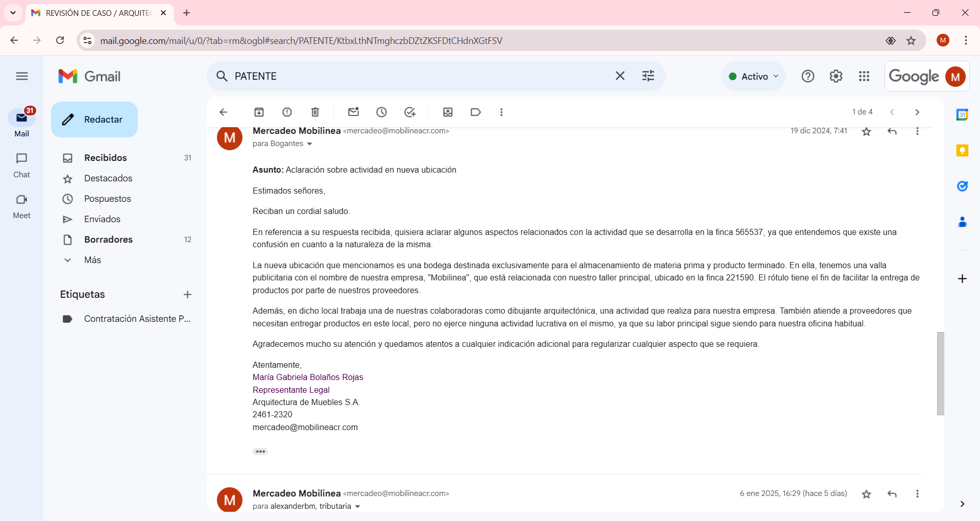Archive the open email conversation
980x521 pixels.
coord(259,112)
